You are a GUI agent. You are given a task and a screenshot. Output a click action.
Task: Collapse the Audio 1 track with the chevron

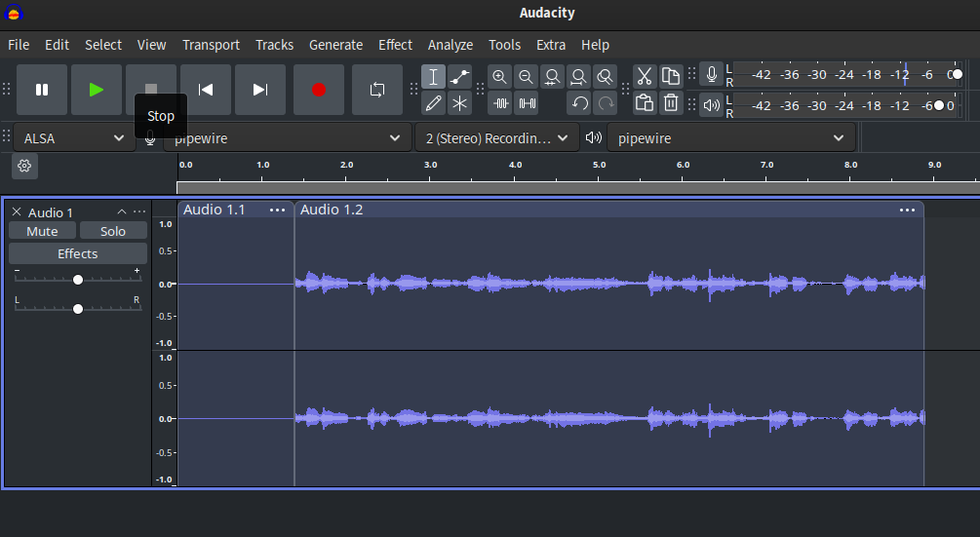pyautogui.click(x=122, y=211)
